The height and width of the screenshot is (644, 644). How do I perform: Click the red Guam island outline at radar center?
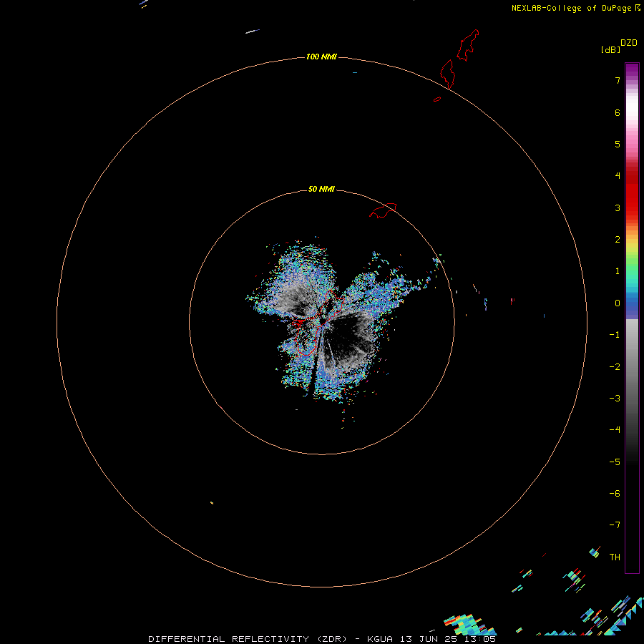(320, 323)
